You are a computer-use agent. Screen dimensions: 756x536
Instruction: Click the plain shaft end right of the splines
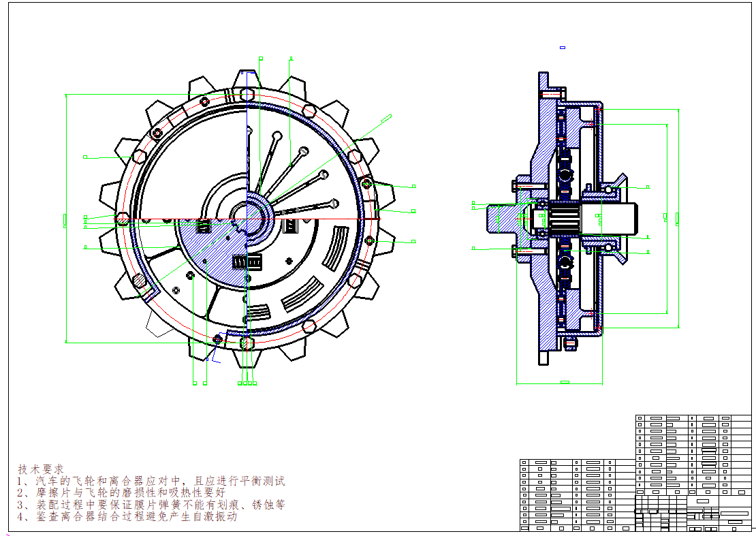point(617,218)
